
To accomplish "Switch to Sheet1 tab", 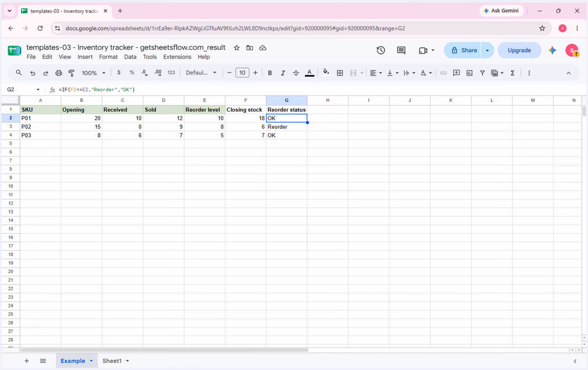I will [112, 361].
